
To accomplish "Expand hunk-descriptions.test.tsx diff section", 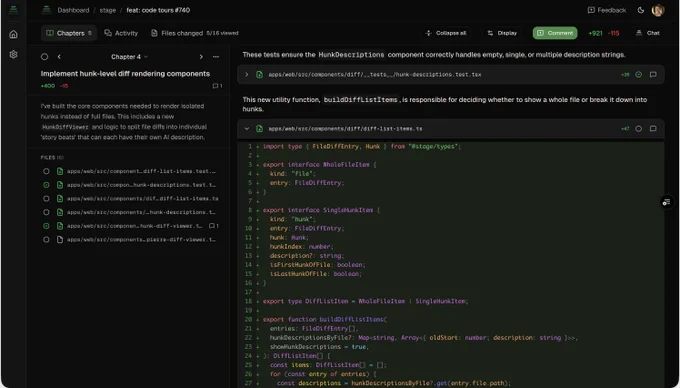I will click(x=247, y=75).
